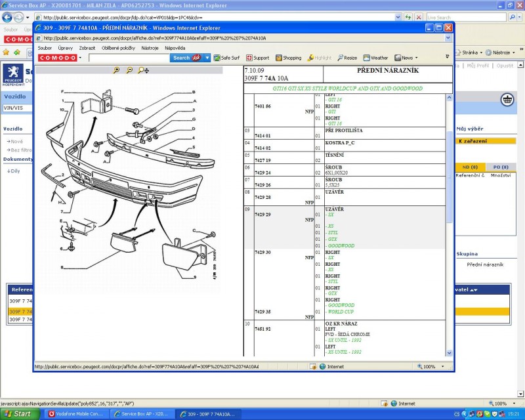Click the zoom-out magnifier above the diagram

point(129,70)
